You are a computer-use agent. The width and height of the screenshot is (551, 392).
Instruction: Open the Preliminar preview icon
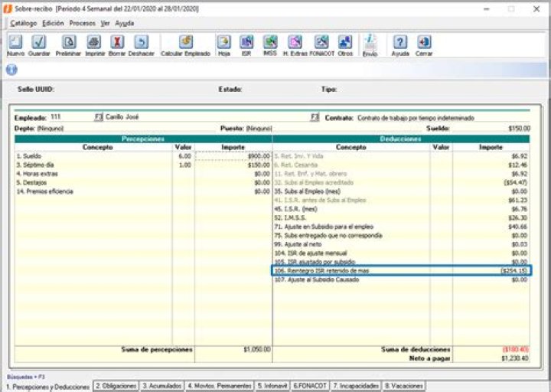coord(68,43)
